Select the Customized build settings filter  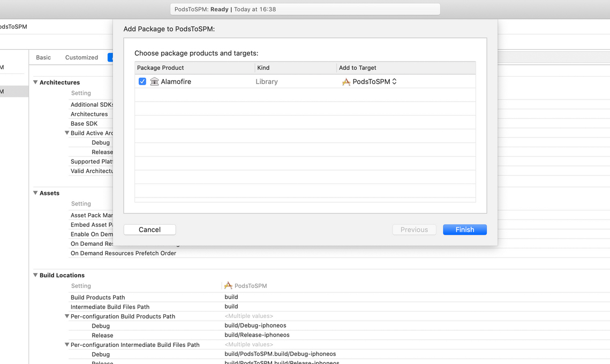[x=82, y=57]
